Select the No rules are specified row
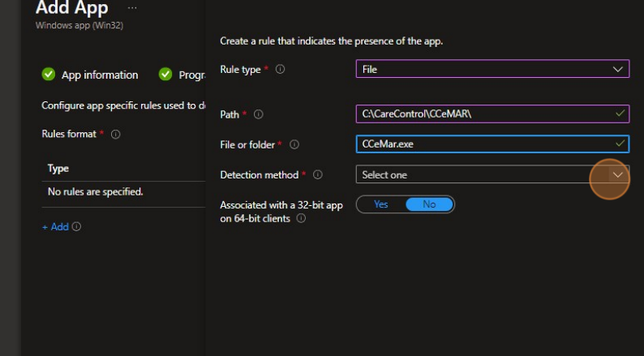The height and width of the screenshot is (356, 644). (x=96, y=192)
